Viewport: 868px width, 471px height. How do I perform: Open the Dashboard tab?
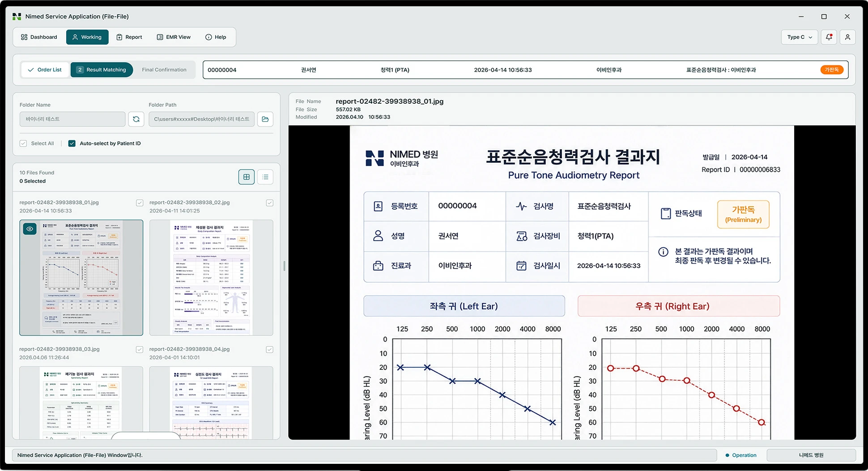point(39,37)
